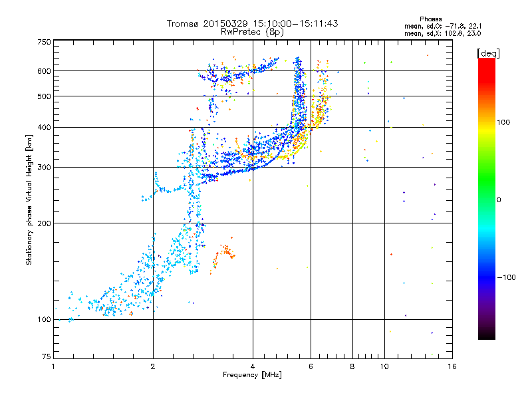Click the "mean, sd,O: -71.8, 22.1" line
This screenshot has width=532, height=399.
443,26
